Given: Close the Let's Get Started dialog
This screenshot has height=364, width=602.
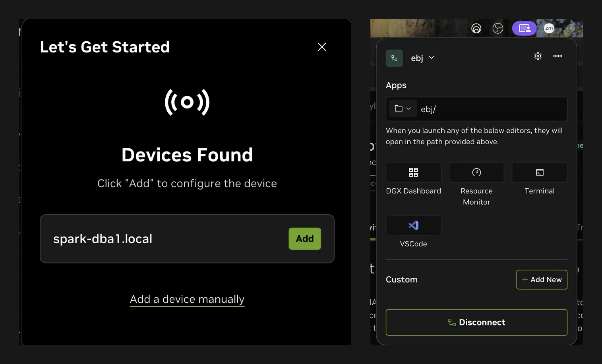Looking at the screenshot, I should [x=322, y=47].
